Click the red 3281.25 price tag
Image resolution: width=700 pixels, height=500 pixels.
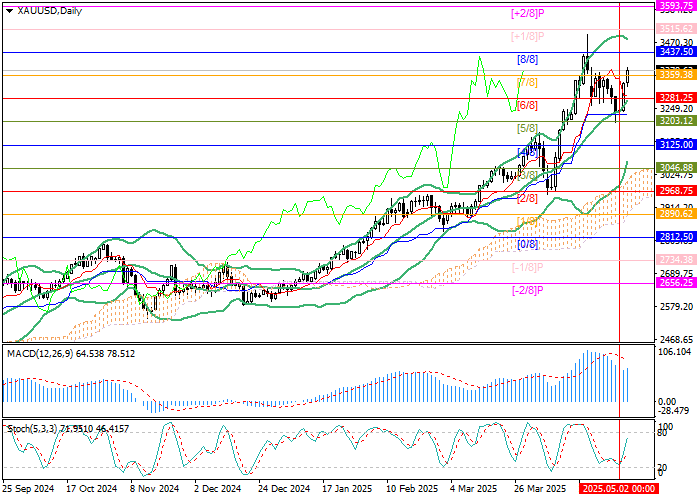(x=677, y=97)
